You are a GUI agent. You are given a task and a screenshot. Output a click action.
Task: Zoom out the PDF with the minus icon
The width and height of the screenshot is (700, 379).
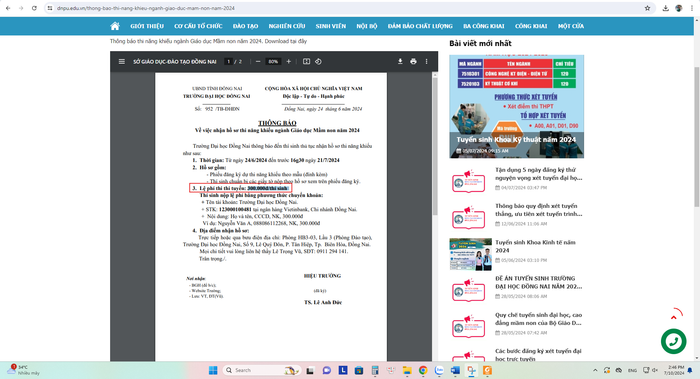click(x=258, y=62)
